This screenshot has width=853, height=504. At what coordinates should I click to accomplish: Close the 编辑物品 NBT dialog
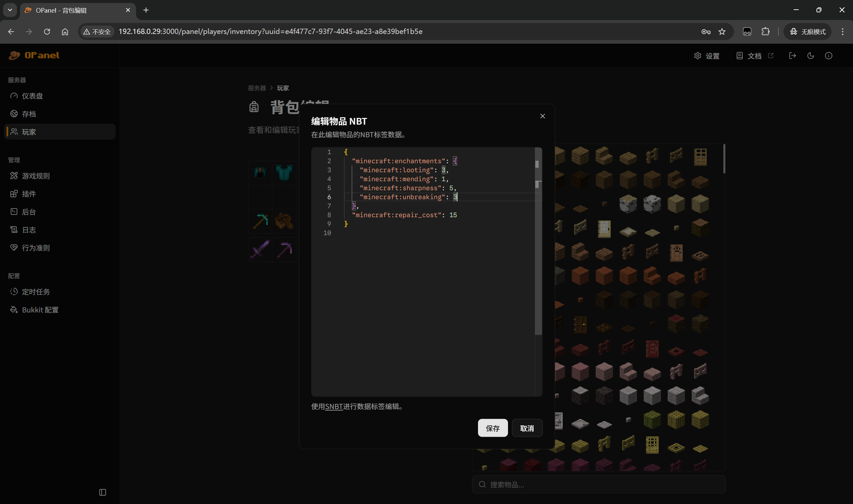click(542, 116)
